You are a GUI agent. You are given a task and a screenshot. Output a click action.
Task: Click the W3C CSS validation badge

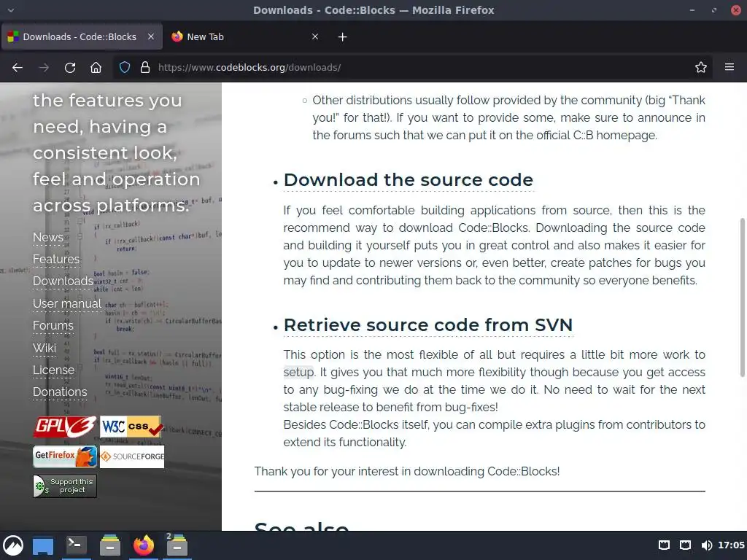coord(131,427)
